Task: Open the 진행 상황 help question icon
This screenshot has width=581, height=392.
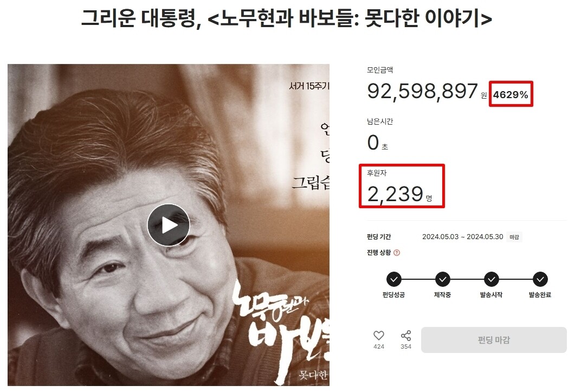Action: coord(397,253)
